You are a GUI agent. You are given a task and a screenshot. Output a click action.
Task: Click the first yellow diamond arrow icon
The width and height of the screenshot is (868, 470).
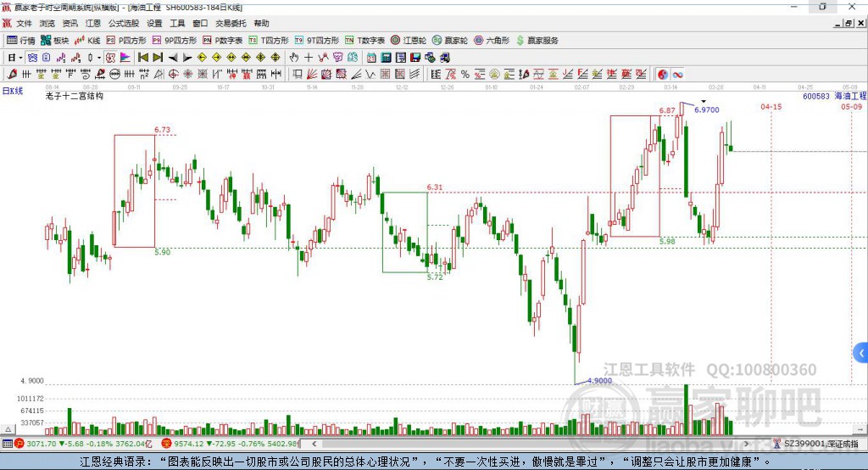pos(202,58)
